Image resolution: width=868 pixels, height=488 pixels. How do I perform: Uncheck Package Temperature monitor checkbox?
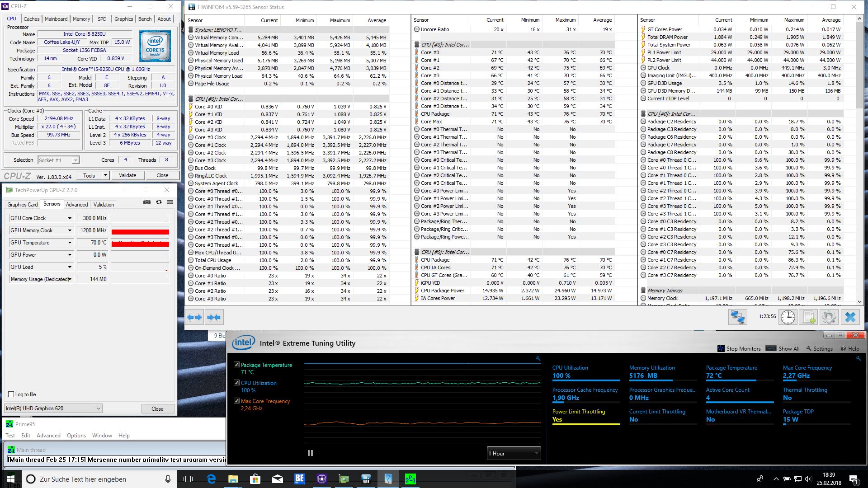(x=236, y=364)
